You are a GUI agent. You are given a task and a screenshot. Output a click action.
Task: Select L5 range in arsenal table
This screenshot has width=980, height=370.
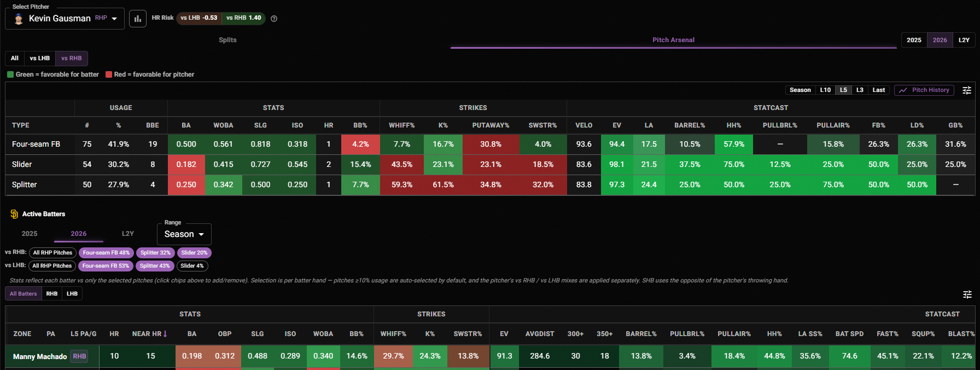pos(843,90)
